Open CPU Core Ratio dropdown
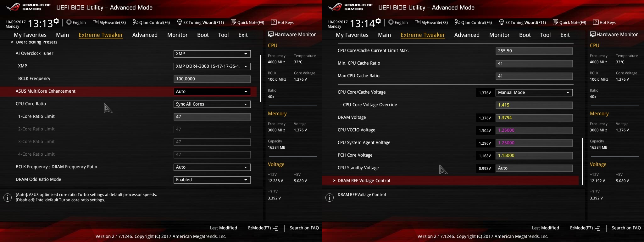 pos(212,104)
